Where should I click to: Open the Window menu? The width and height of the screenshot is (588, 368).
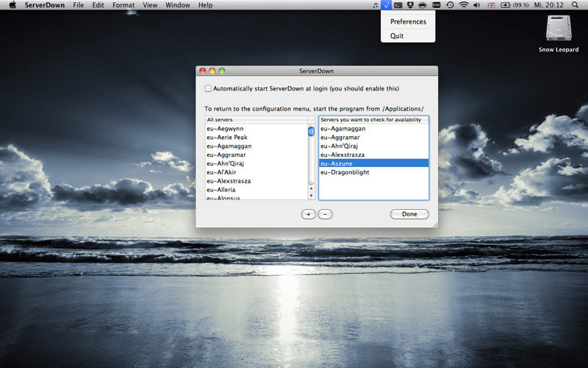pyautogui.click(x=178, y=5)
